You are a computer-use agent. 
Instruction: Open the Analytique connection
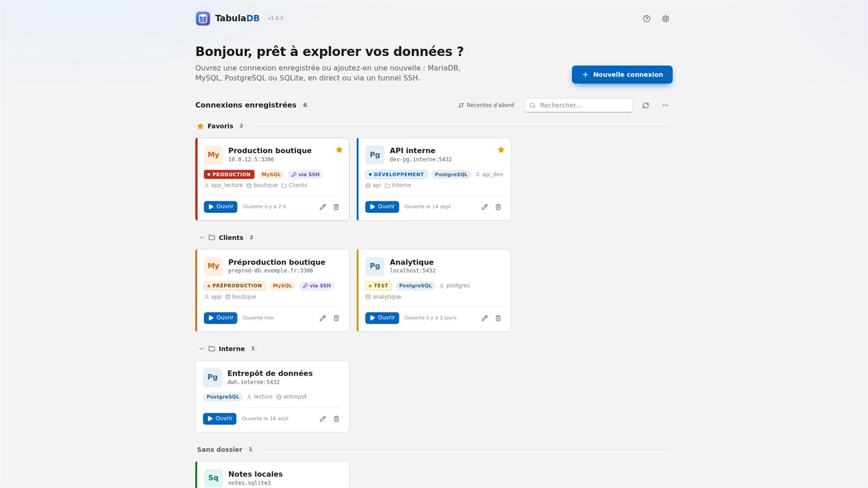tap(382, 318)
